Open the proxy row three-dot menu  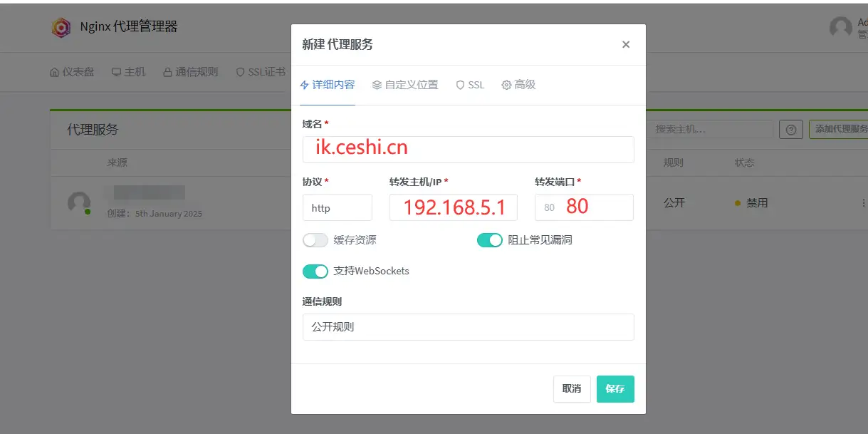(x=862, y=203)
